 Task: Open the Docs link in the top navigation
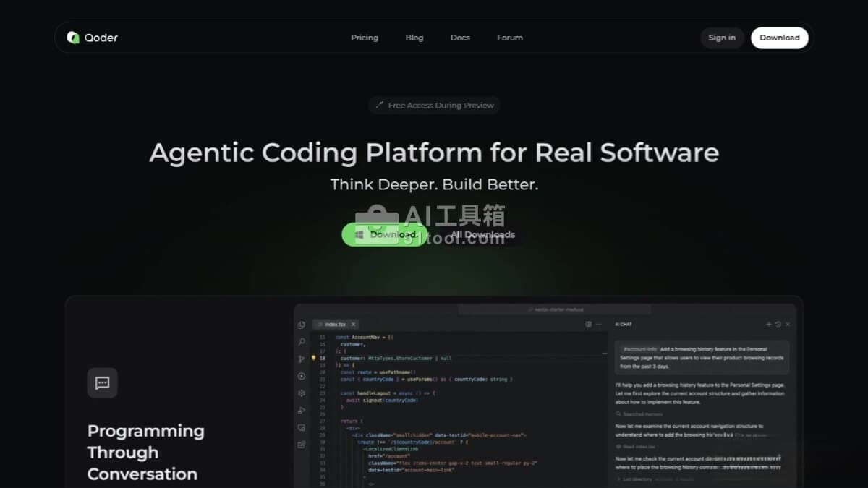tap(460, 38)
